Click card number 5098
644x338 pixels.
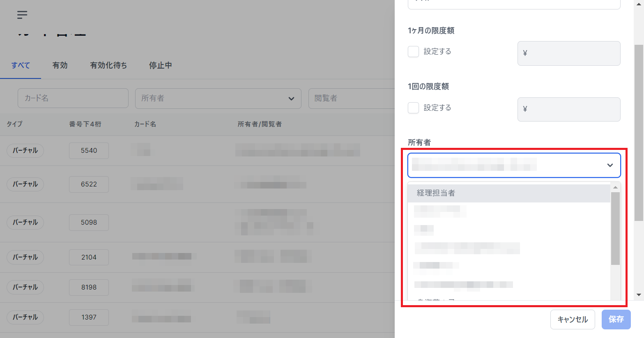pos(89,223)
